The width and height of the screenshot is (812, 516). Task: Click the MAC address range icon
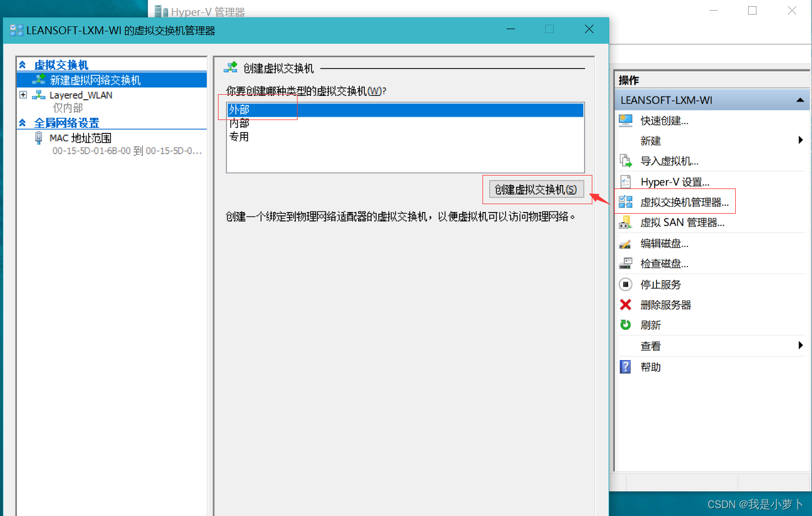click(39, 137)
